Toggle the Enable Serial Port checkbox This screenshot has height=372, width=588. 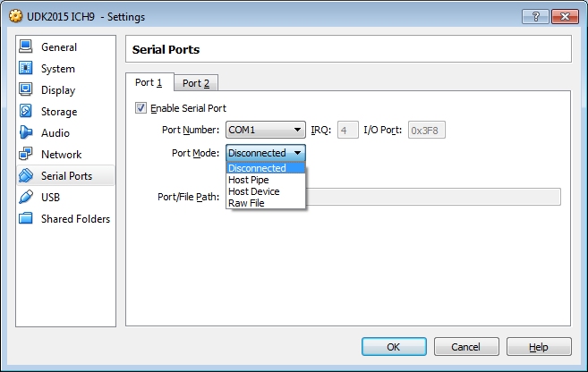pos(141,108)
